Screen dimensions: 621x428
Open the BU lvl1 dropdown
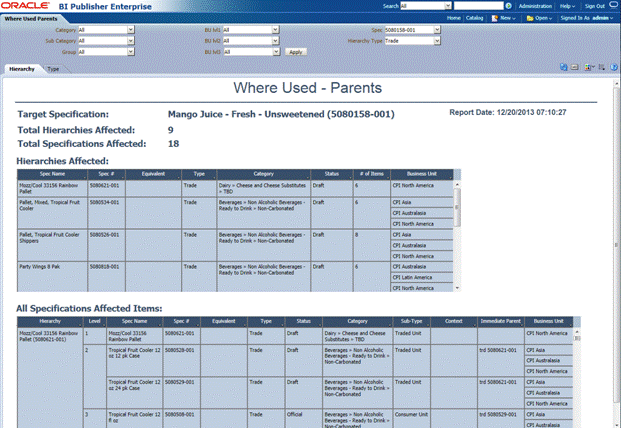(x=276, y=30)
